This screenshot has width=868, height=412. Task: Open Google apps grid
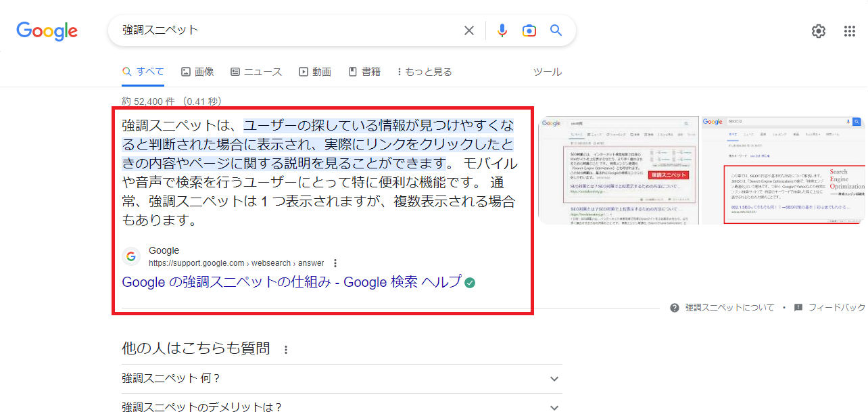coord(850,31)
